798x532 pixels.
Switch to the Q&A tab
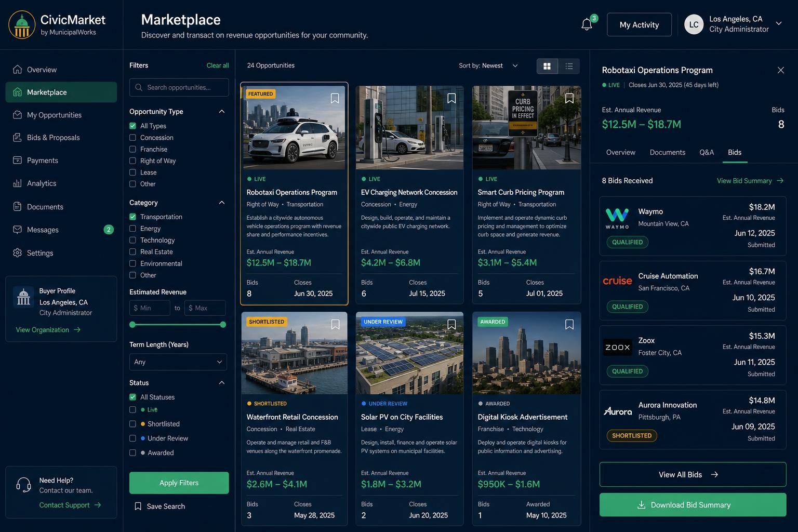(707, 152)
